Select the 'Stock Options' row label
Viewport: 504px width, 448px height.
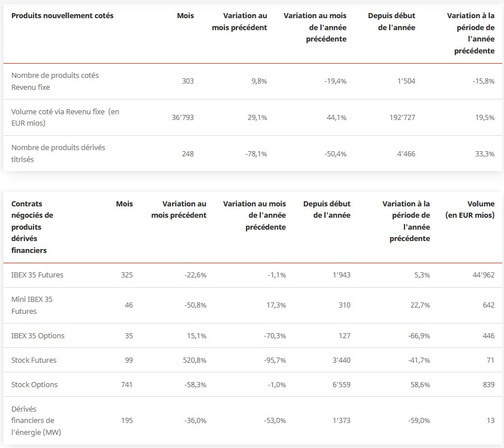35,384
